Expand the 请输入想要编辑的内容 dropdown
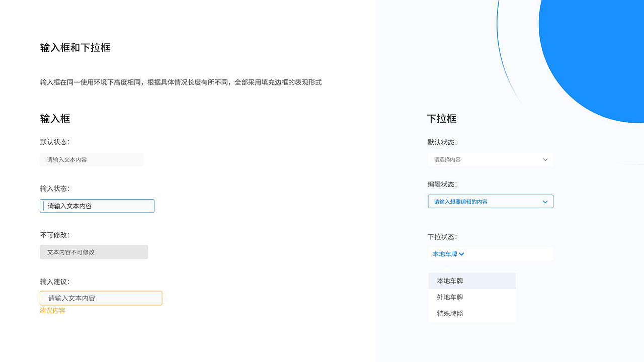 (x=491, y=201)
